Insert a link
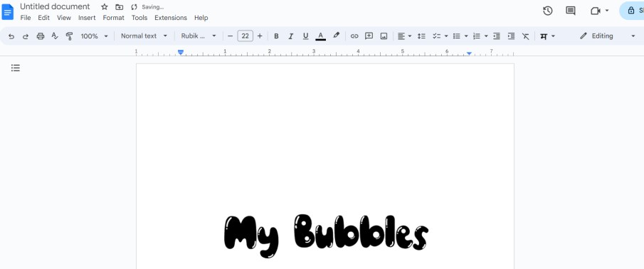This screenshot has height=269, width=644. 354,36
